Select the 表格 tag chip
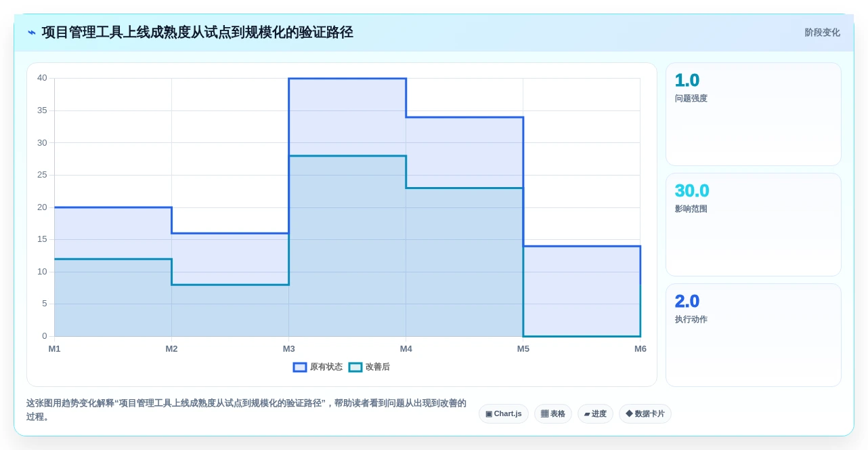This screenshot has height=450, width=868. (x=552, y=413)
